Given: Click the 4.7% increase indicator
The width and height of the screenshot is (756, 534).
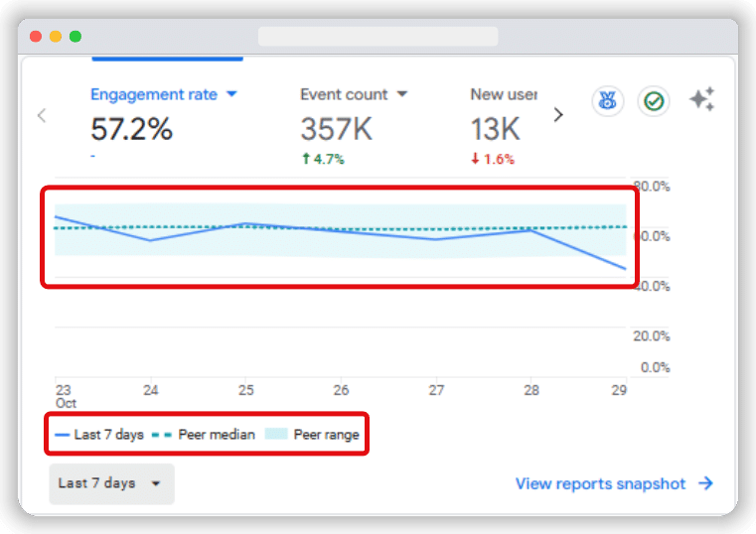Looking at the screenshot, I should (323, 159).
